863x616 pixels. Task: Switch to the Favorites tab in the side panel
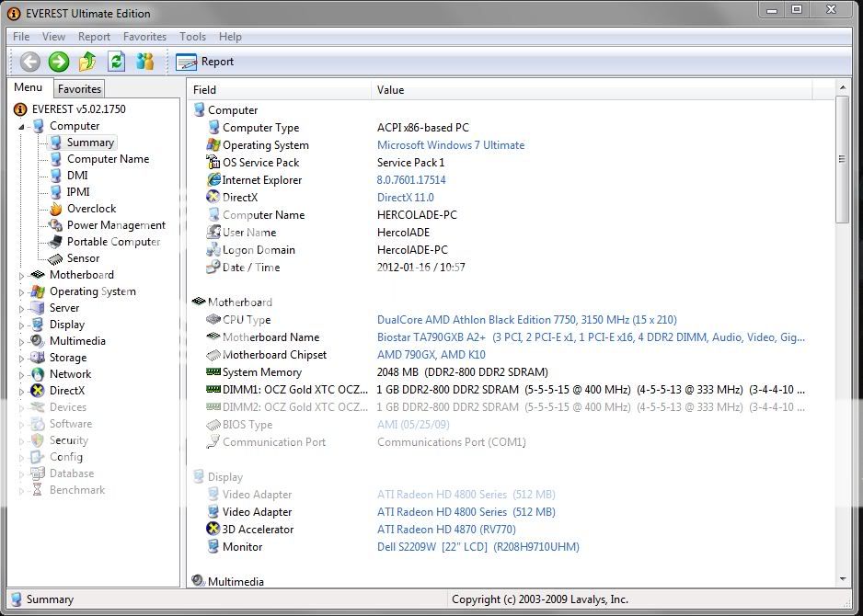(79, 88)
